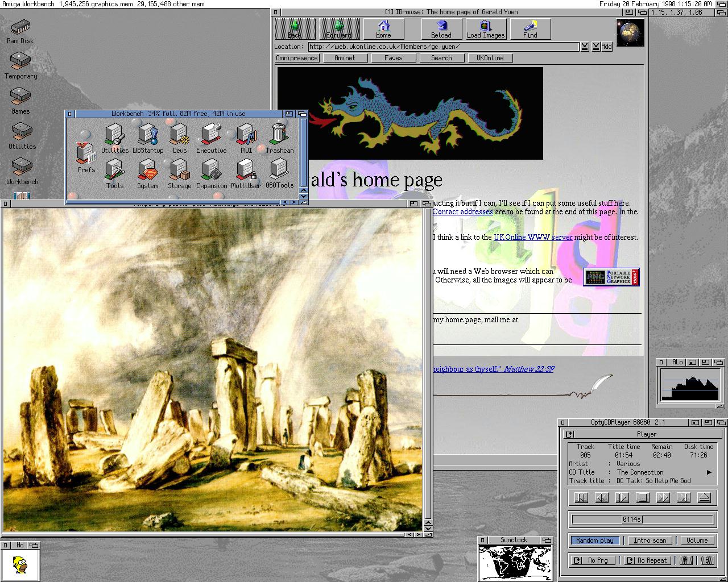Open the Expansion drawer
Image resolution: width=728 pixels, height=582 pixels.
tap(212, 174)
